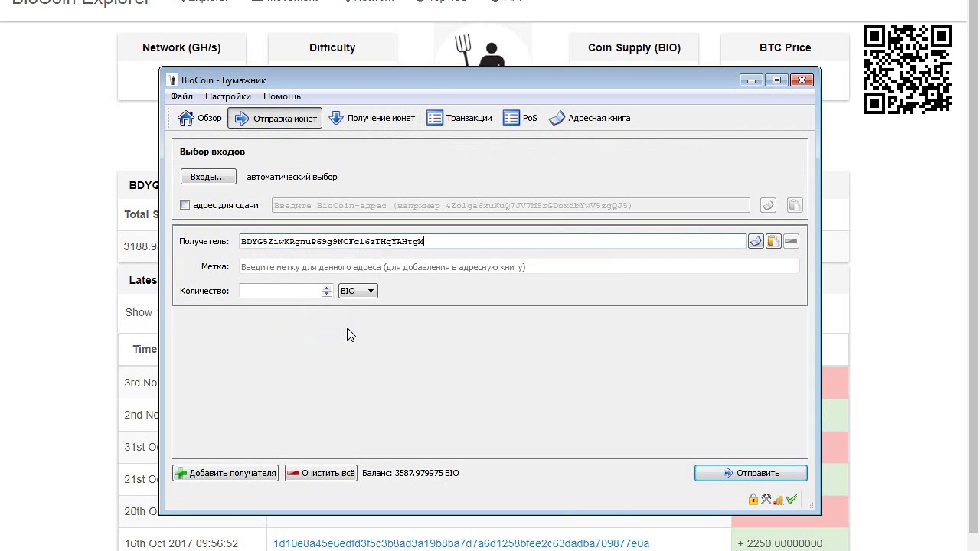This screenshot has width=980, height=551.
Task: Decrease amount with the spinner down arrow
Action: (327, 295)
